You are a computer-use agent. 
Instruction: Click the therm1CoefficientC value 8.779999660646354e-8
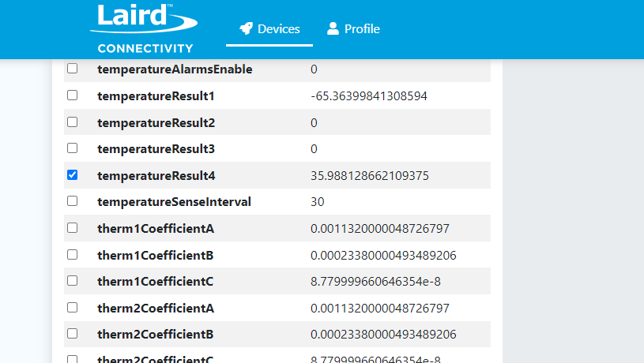tap(379, 282)
